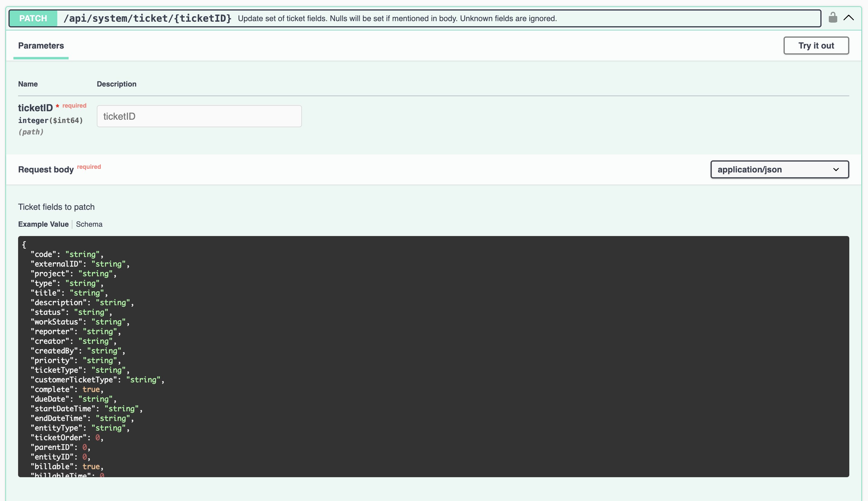The height and width of the screenshot is (501, 868).
Task: Switch to the Schema tab
Action: tap(89, 224)
